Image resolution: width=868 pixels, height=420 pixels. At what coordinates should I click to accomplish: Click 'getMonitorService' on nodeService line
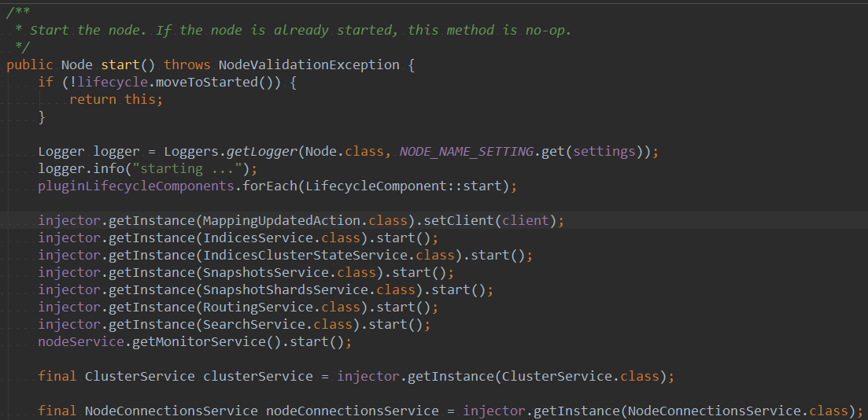coord(200,342)
